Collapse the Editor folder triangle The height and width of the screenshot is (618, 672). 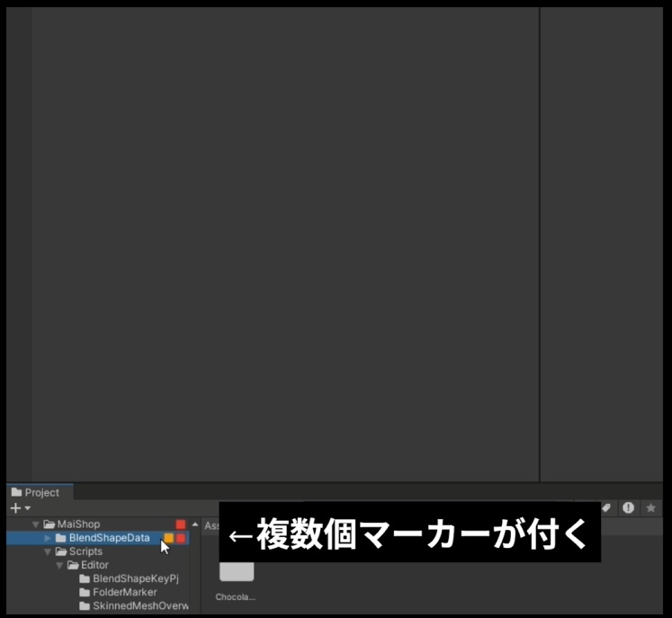coord(59,565)
